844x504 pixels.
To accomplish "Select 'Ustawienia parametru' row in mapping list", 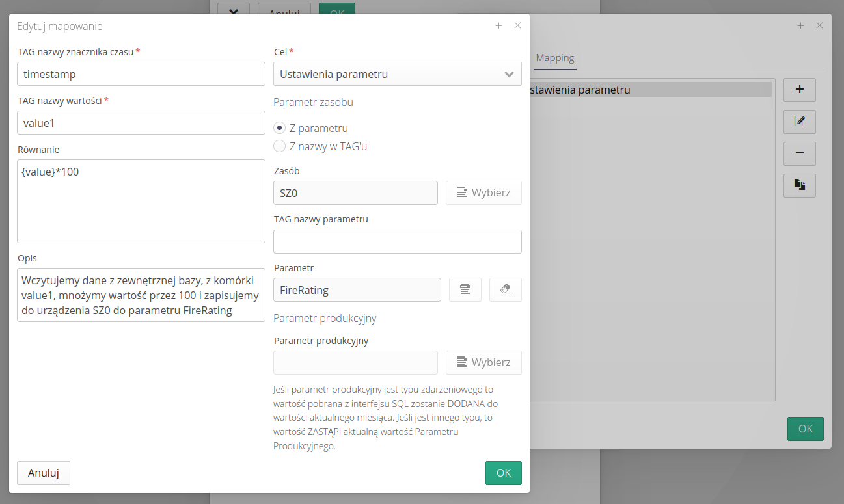I will click(x=651, y=90).
